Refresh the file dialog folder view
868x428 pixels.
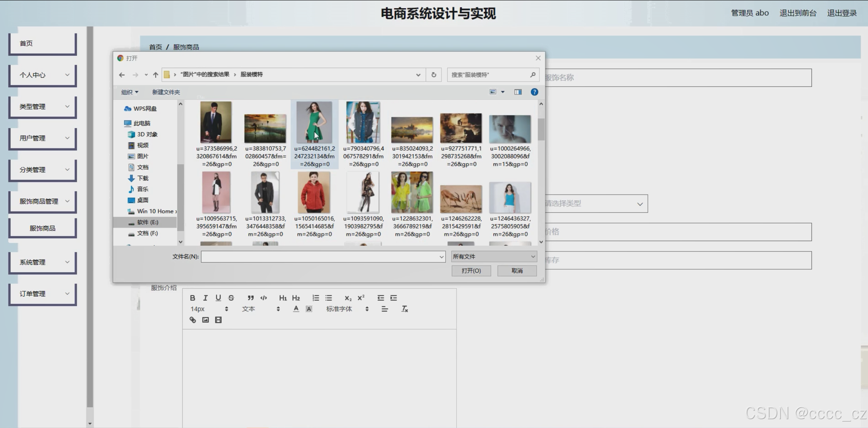(434, 75)
